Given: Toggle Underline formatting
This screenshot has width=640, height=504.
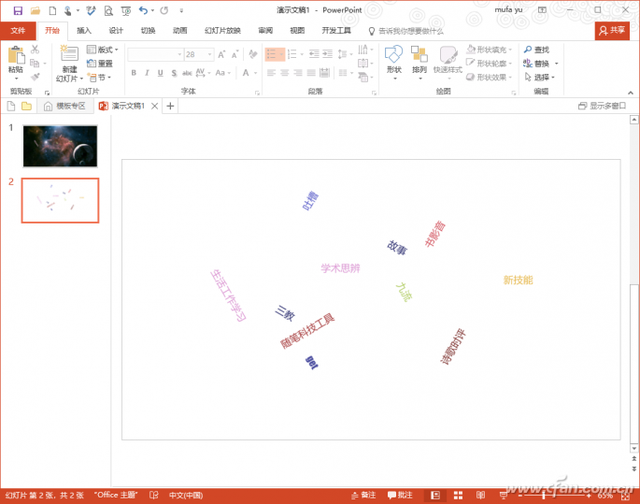Looking at the screenshot, I should point(160,73).
